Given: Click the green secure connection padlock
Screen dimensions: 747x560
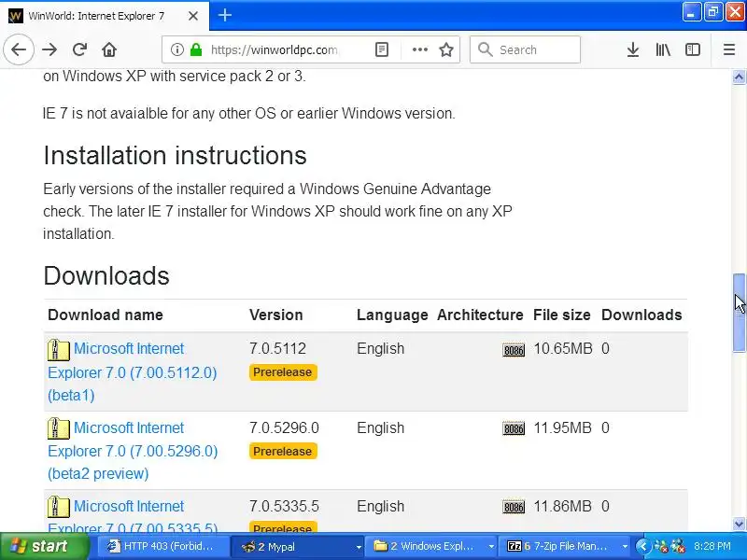Looking at the screenshot, I should pos(196,49).
